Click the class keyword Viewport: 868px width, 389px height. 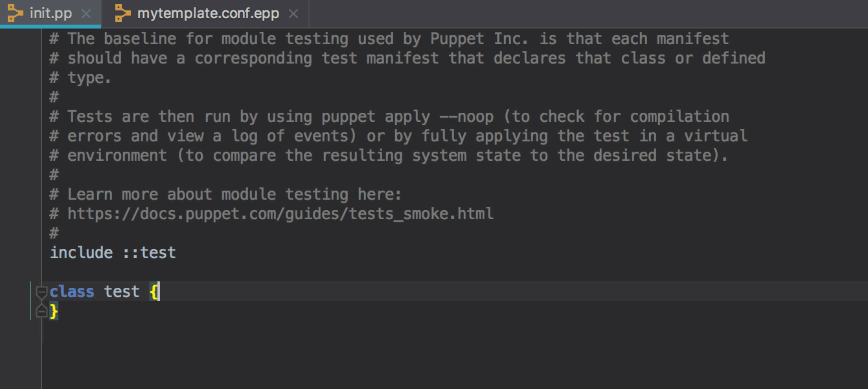[72, 292]
